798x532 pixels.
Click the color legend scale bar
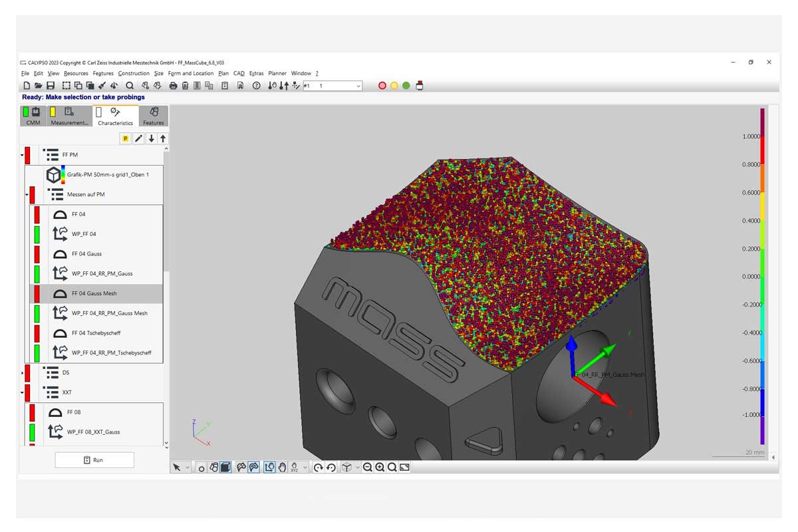762,276
